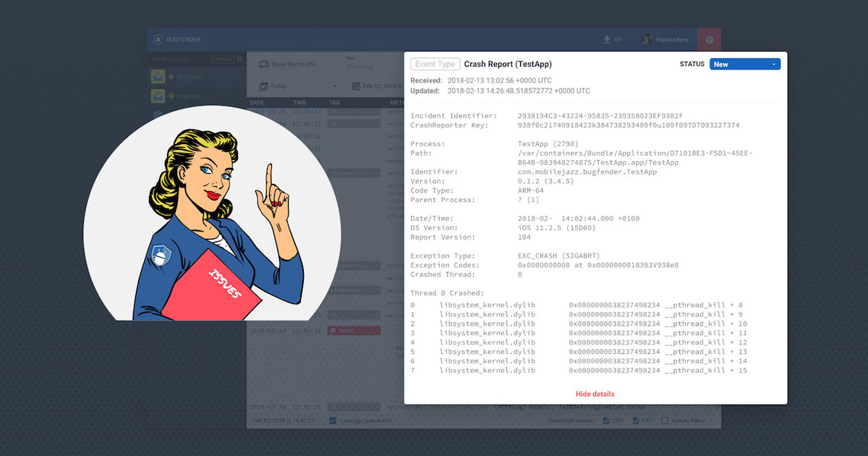The width and height of the screenshot is (868, 456).
Task: Click the Code Type value ARM-64
Action: 532,191
